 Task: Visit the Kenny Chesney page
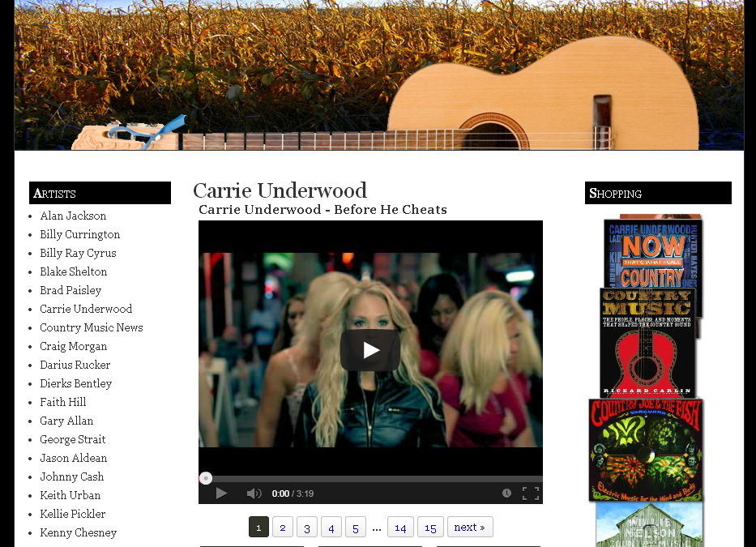78,532
